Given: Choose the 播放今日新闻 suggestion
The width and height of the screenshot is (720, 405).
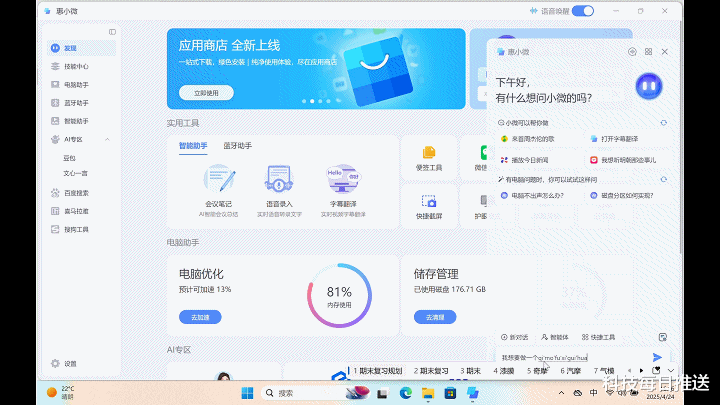Looking at the screenshot, I should pyautogui.click(x=524, y=160).
